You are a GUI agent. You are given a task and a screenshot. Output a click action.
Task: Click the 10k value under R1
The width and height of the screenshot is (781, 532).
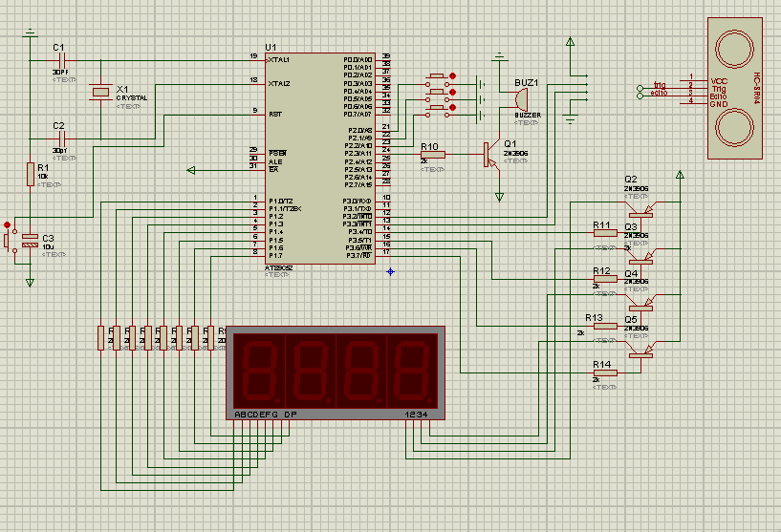point(43,177)
